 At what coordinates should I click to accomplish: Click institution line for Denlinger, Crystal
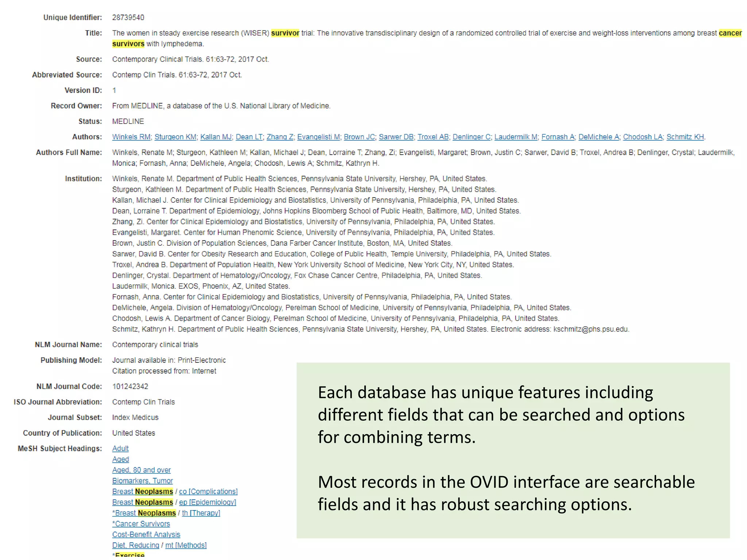(x=297, y=275)
